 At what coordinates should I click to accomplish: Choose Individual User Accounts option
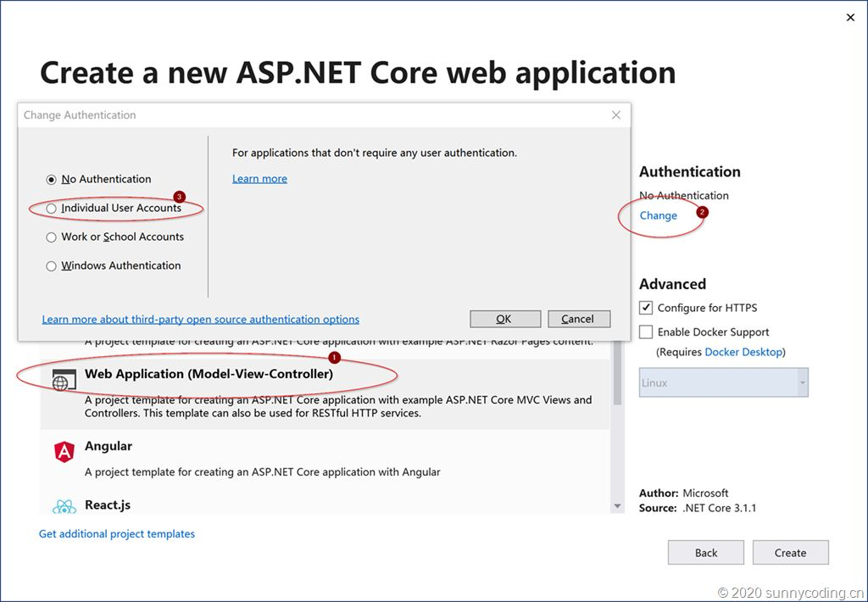52,209
